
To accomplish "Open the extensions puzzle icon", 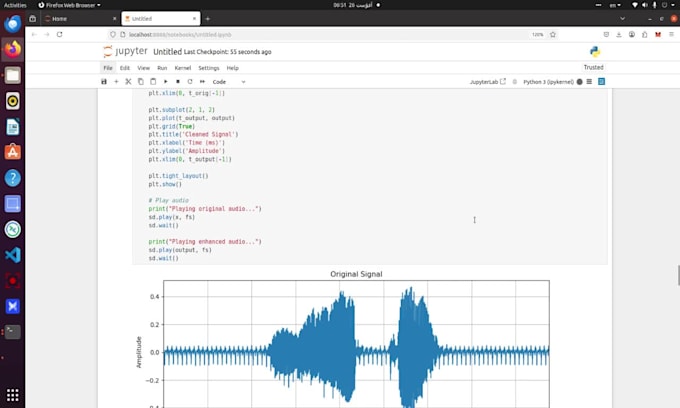I will [645, 34].
